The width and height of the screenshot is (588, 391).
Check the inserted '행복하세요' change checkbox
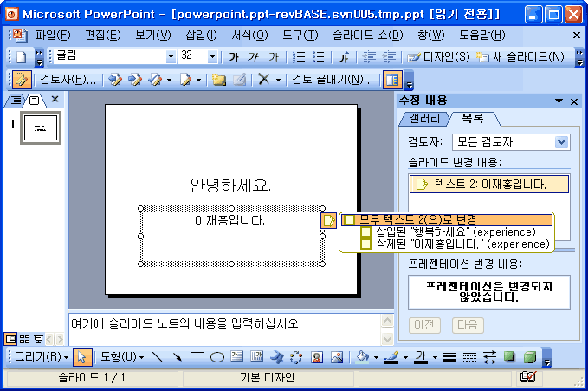pyautogui.click(x=365, y=232)
